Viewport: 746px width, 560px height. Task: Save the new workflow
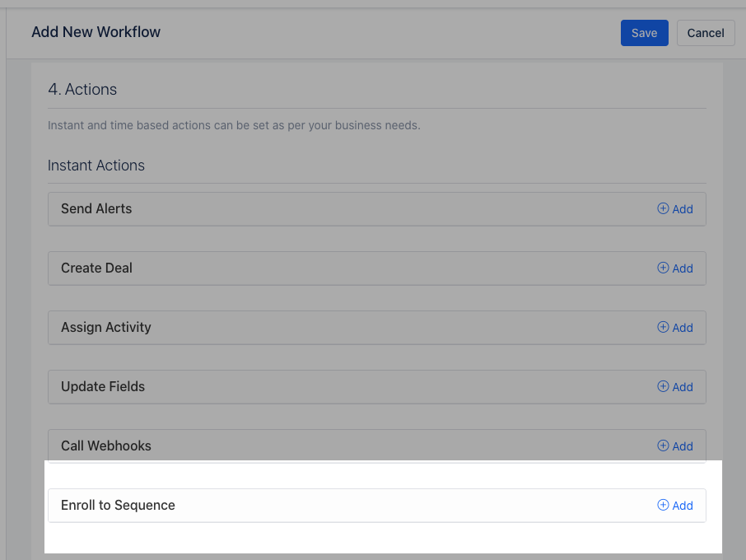pyautogui.click(x=644, y=33)
